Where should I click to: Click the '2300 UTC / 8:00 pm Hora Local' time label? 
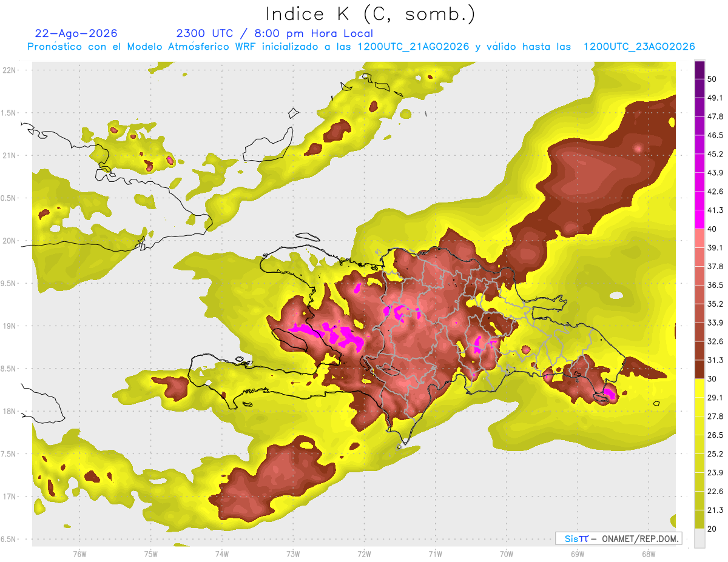click(x=274, y=33)
